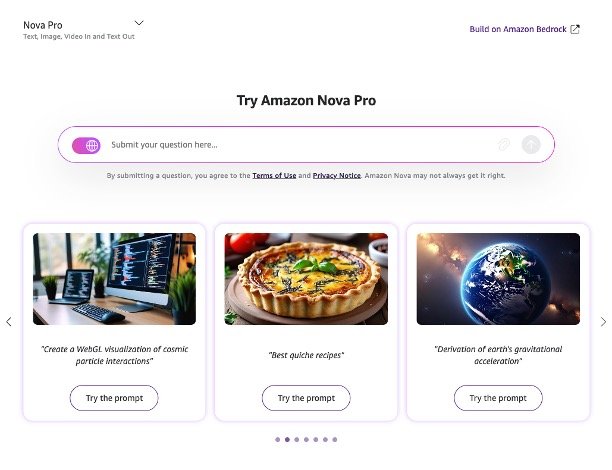Click the paperclip attachment icon

tap(504, 145)
